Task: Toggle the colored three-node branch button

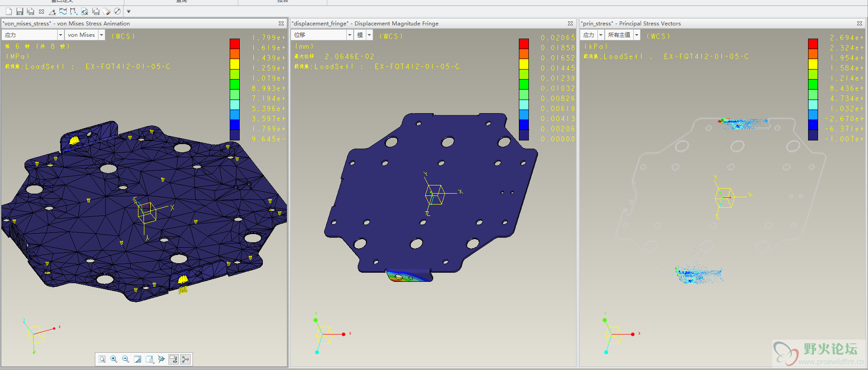Action: [x=185, y=359]
